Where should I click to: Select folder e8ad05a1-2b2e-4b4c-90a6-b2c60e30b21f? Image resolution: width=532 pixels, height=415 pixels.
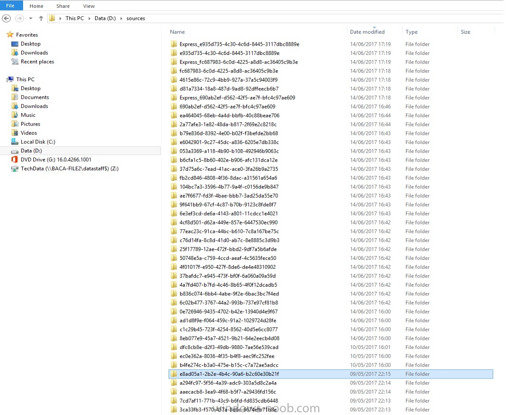pyautogui.click(x=229, y=374)
